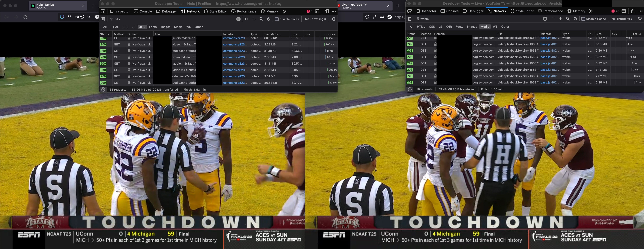The image size is (644, 249).
Task: Select iframe picker in Hulu DevTools
Action: click(317, 11)
